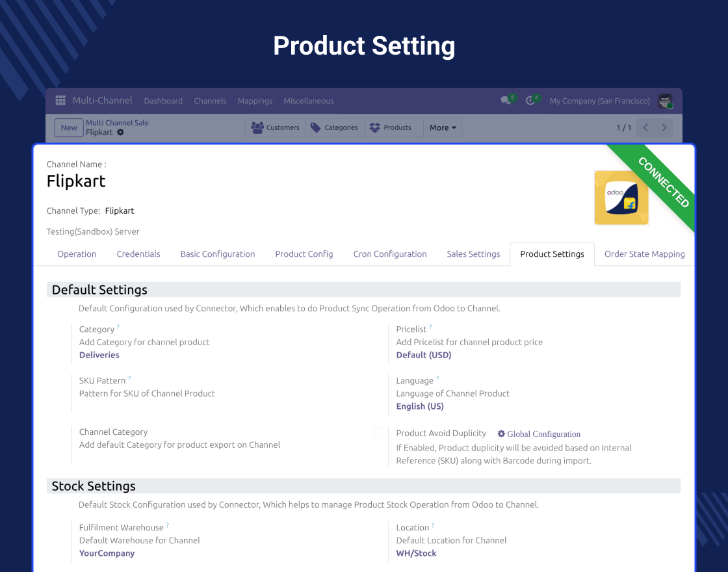Click the Categories tag icon
Image resolution: width=728 pixels, height=572 pixels.
pos(316,127)
